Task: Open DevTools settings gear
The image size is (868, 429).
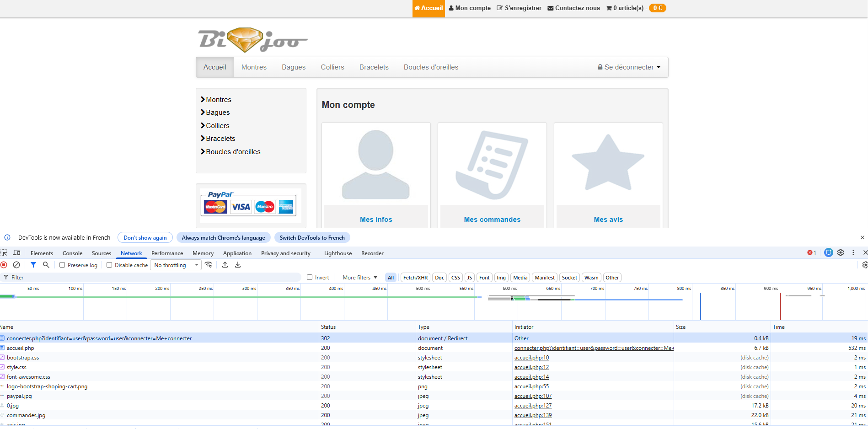Action: [x=841, y=252]
